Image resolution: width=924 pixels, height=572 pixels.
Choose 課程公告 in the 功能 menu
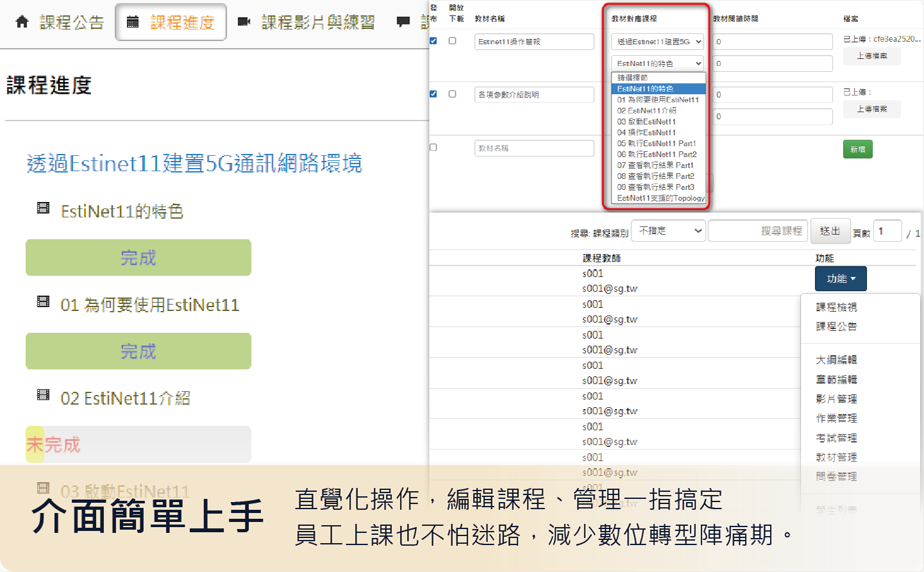click(x=836, y=326)
